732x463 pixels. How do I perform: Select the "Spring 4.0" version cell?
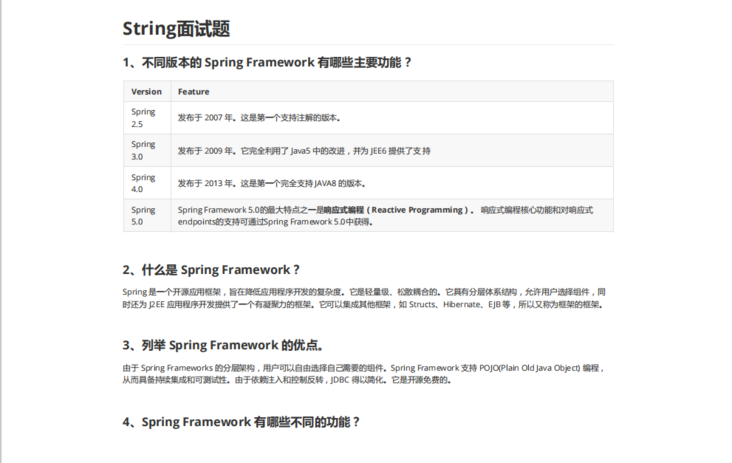tap(147, 183)
